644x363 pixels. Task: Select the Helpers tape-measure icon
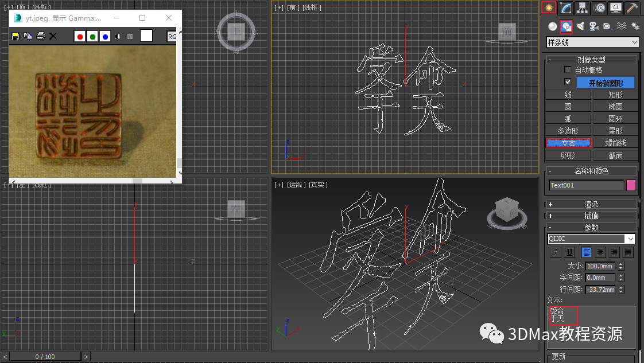(607, 26)
